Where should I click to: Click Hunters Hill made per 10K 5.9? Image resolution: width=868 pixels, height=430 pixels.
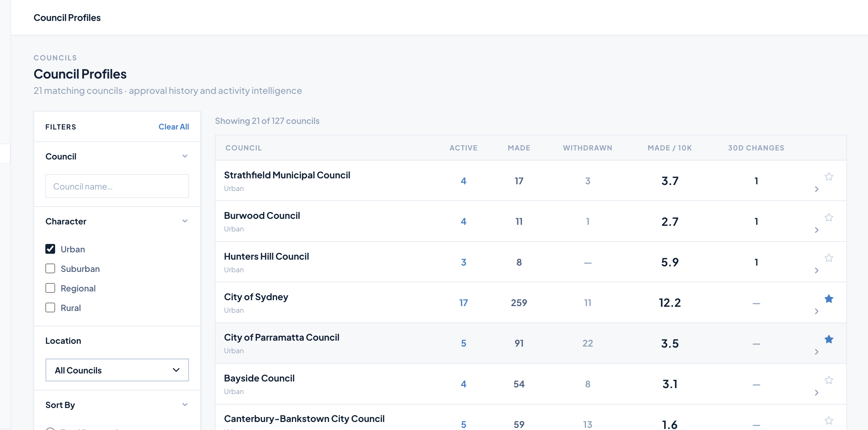click(670, 262)
